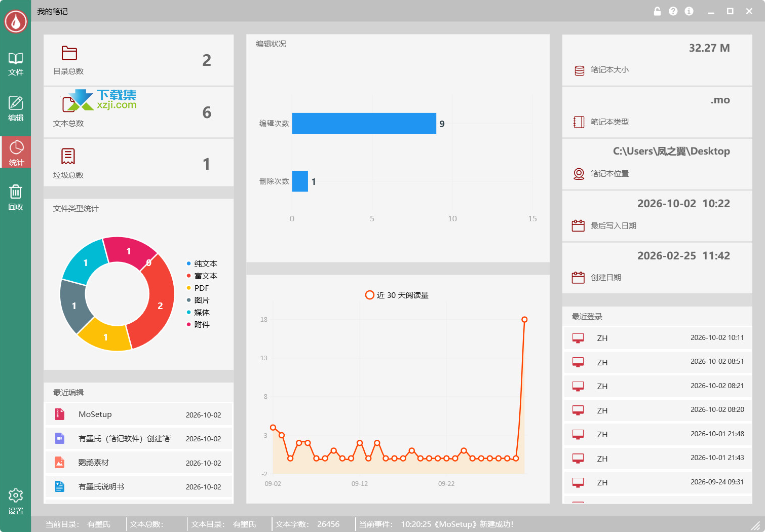Viewport: 765px width, 532px height.
Task: Open 设置 gear at sidebar bottom
Action: point(16,501)
